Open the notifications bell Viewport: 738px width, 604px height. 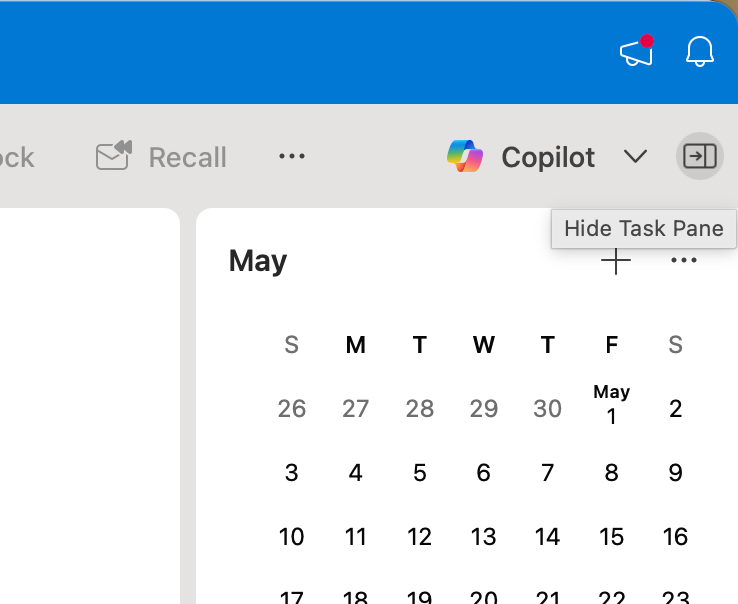click(699, 51)
